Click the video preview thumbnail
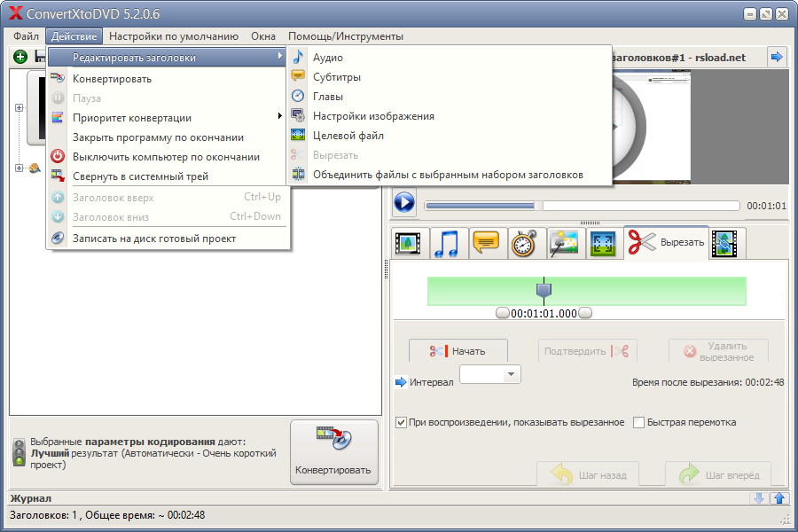This screenshot has height=532, width=798. click(x=651, y=128)
